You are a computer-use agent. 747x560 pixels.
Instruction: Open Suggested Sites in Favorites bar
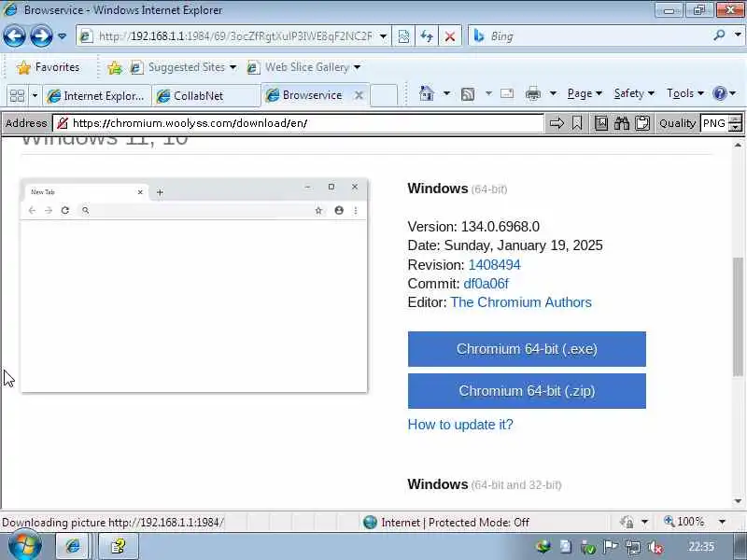pyautogui.click(x=183, y=67)
